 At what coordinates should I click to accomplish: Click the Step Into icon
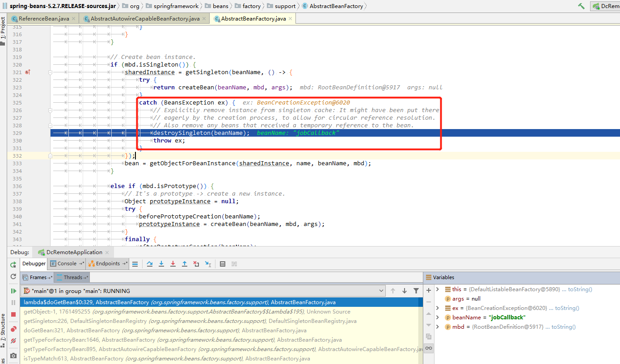point(161,264)
